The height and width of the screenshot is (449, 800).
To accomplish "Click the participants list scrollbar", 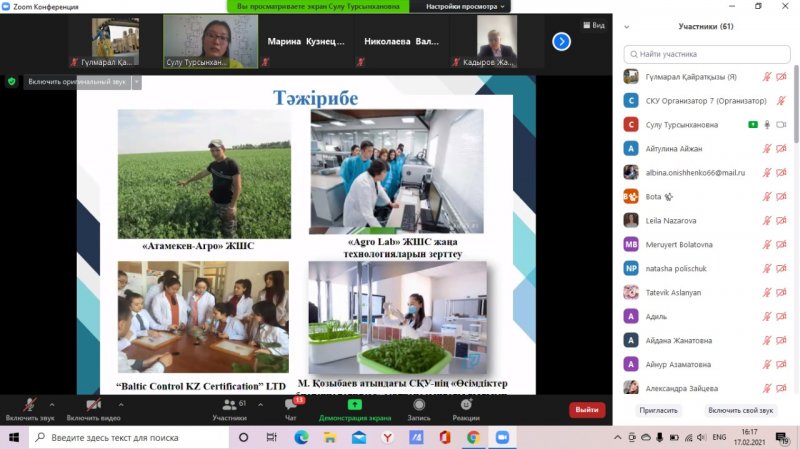I will [796, 105].
